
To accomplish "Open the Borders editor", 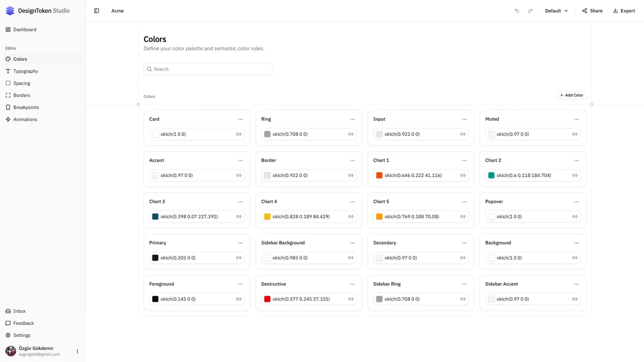I will pyautogui.click(x=21, y=95).
